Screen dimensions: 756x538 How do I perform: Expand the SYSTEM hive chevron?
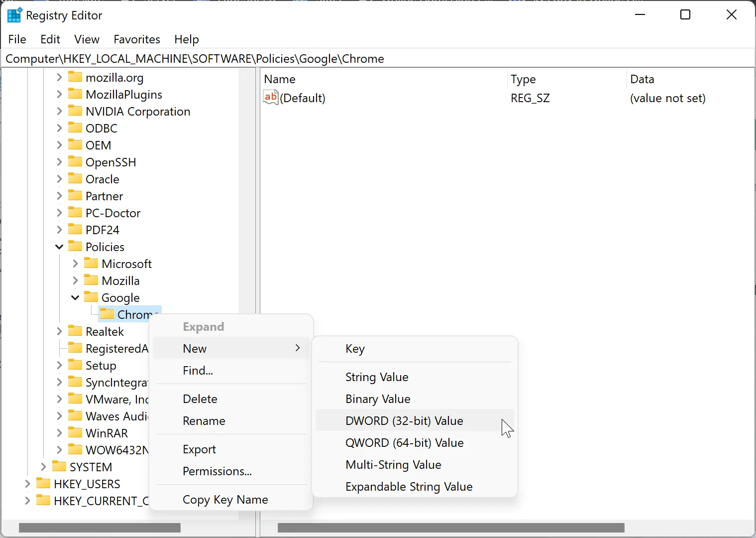point(43,467)
